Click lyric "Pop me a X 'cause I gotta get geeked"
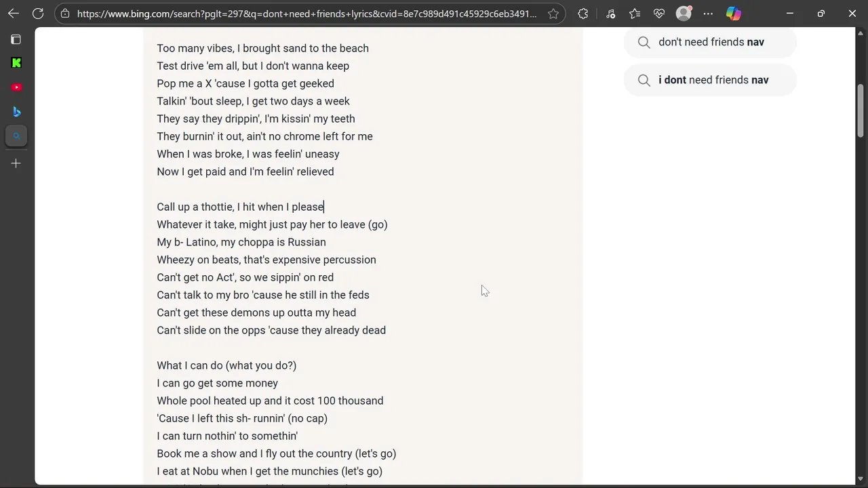This screenshot has width=868, height=488. click(245, 83)
